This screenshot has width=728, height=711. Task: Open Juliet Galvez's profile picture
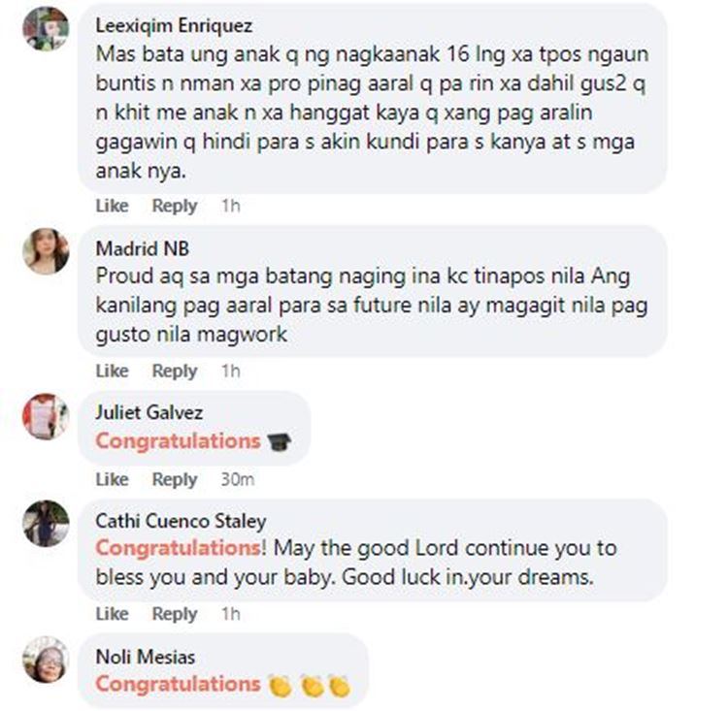click(46, 416)
